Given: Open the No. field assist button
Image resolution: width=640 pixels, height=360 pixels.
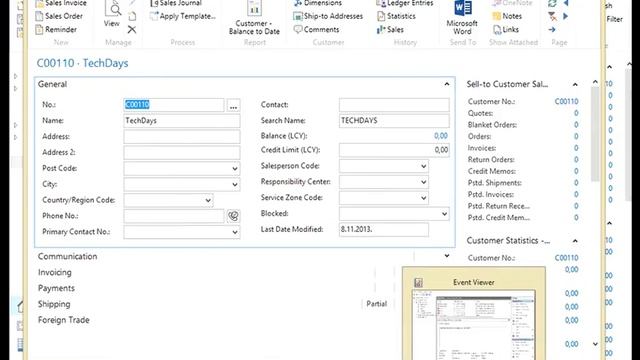Looking at the screenshot, I should pyautogui.click(x=233, y=105).
